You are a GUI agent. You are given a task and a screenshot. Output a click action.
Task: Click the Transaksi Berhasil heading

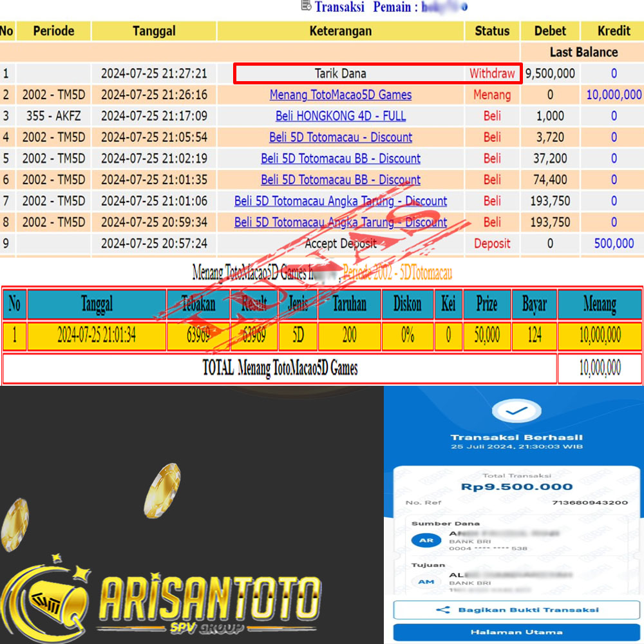click(516, 437)
